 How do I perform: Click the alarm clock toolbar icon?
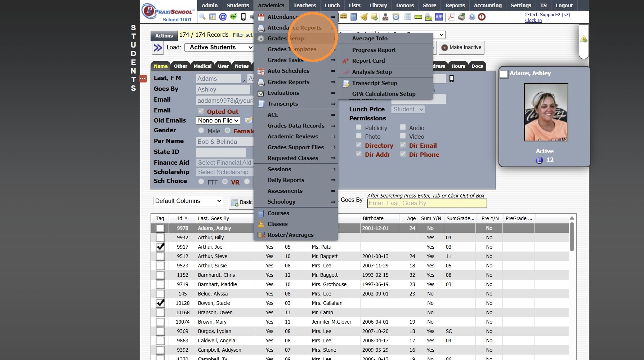(x=396, y=17)
